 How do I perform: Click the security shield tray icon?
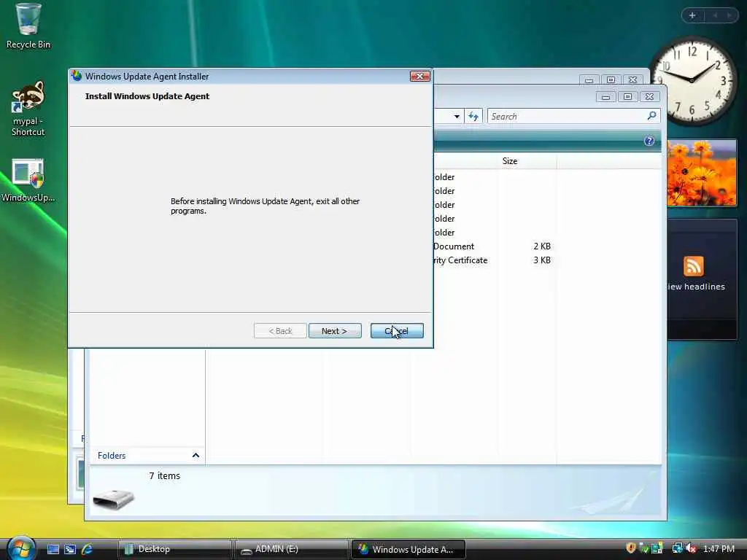(x=631, y=548)
